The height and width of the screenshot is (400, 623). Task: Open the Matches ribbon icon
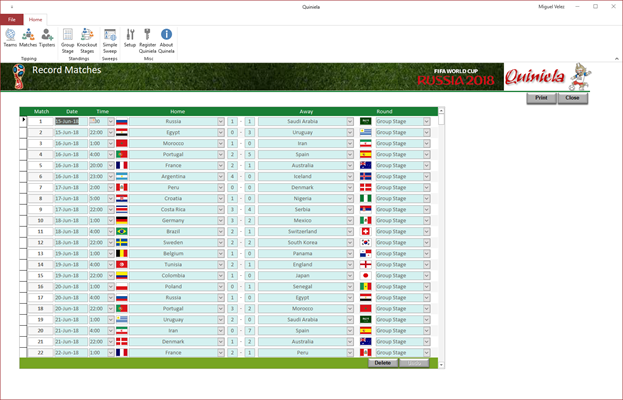coord(28,38)
